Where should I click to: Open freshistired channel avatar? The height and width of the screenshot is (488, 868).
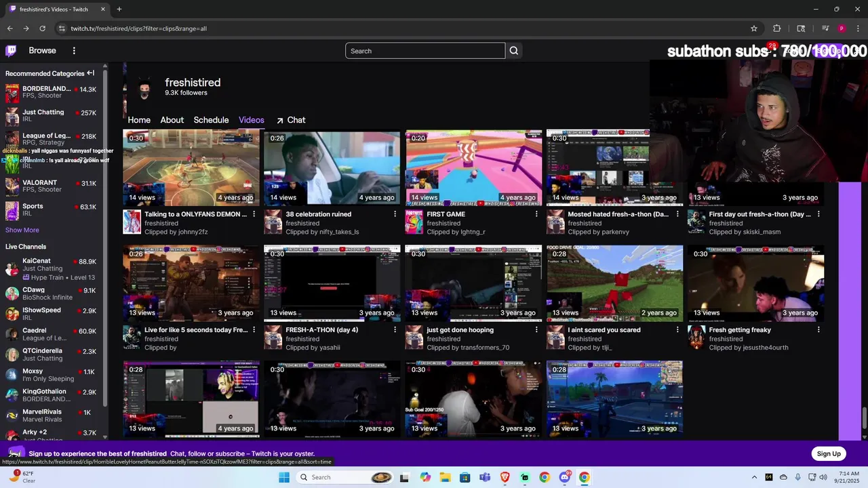point(144,89)
